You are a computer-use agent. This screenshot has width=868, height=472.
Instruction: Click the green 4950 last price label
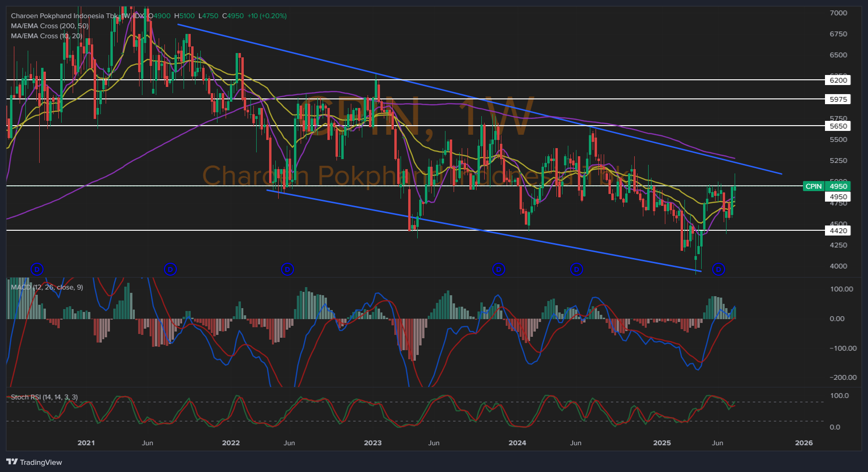[x=838, y=186]
